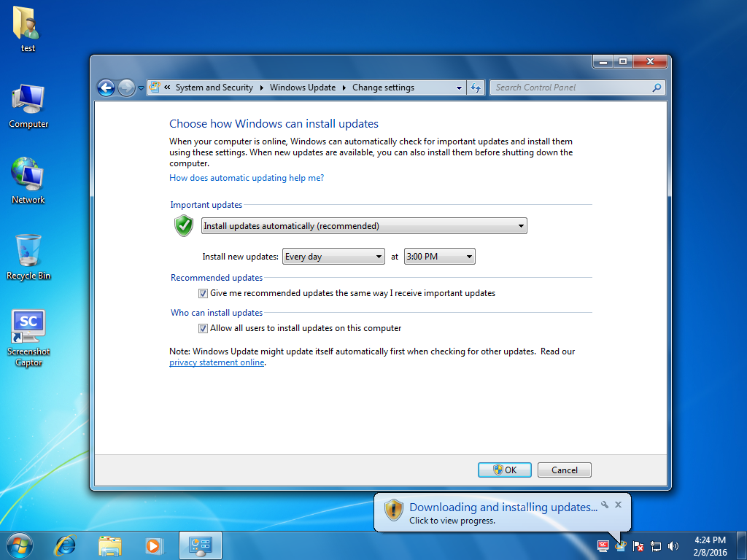This screenshot has height=560, width=747.
Task: Click the Recommended updates section heading
Action: pos(217,278)
